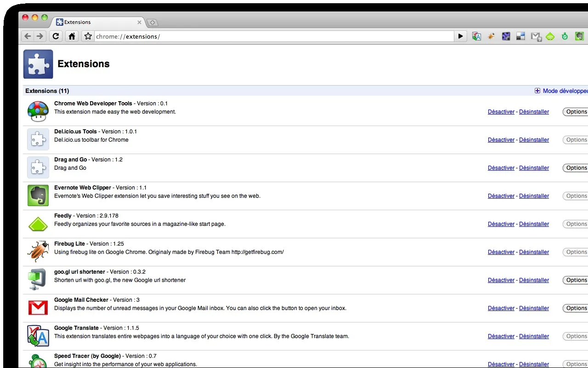Click Désinstaller for Drag and Go

(x=534, y=168)
